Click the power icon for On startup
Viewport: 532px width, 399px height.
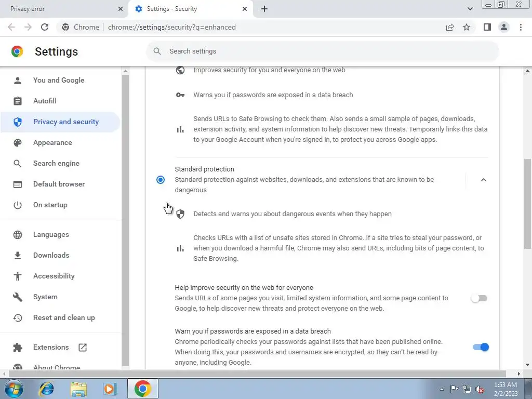pos(17,205)
